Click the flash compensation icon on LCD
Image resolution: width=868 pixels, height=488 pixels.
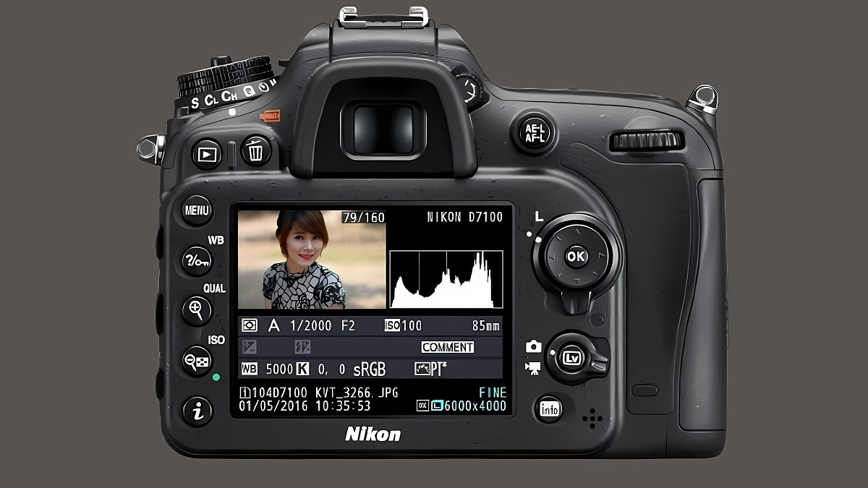(x=302, y=347)
